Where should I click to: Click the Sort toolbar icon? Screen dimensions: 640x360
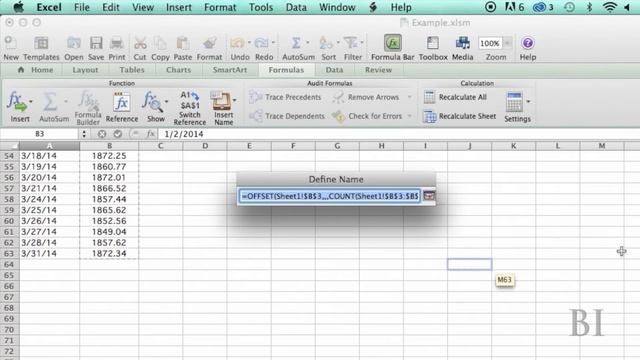[326, 43]
